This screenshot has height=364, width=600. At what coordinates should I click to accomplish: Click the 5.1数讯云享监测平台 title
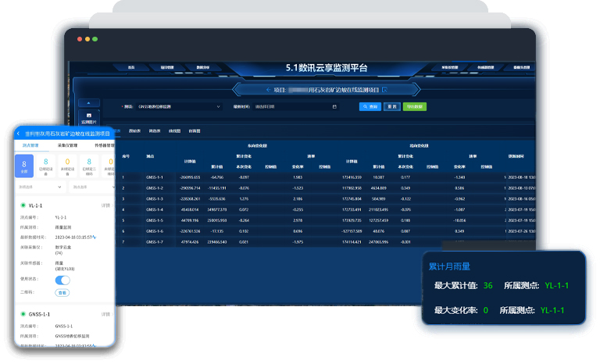coord(327,68)
